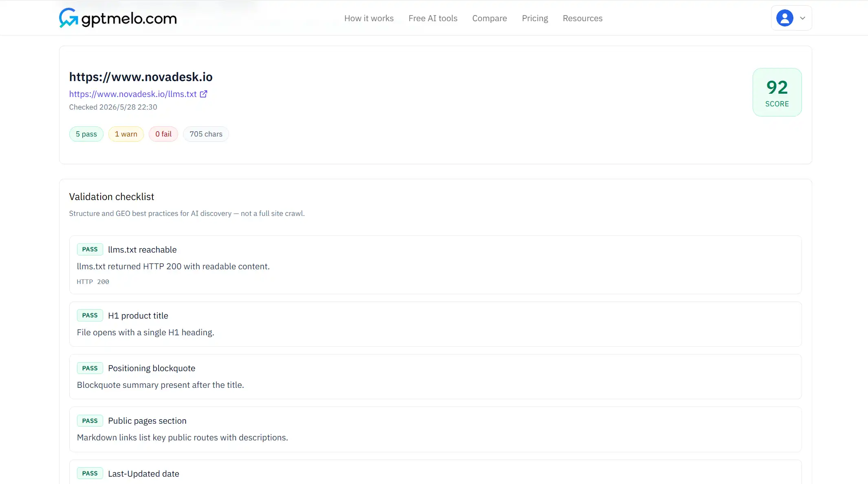Image resolution: width=868 pixels, height=484 pixels.
Task: Click Markdown links list key public routes text
Action: pos(183,438)
